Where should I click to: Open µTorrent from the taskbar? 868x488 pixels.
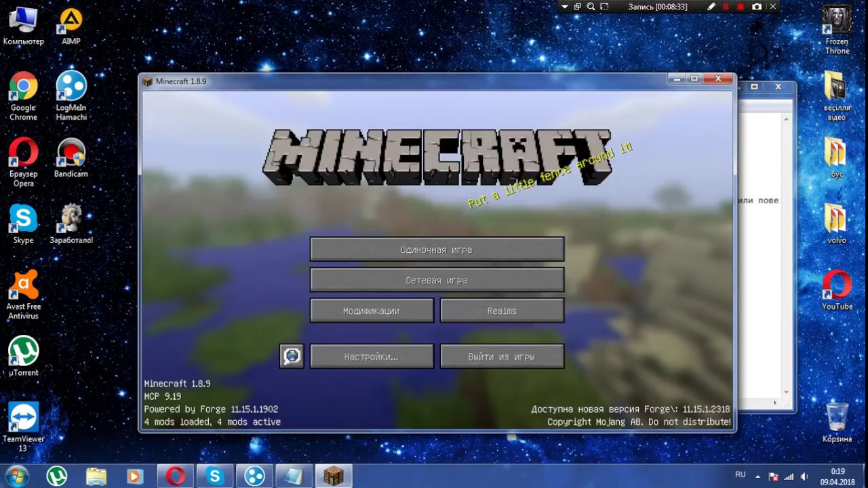coord(57,476)
